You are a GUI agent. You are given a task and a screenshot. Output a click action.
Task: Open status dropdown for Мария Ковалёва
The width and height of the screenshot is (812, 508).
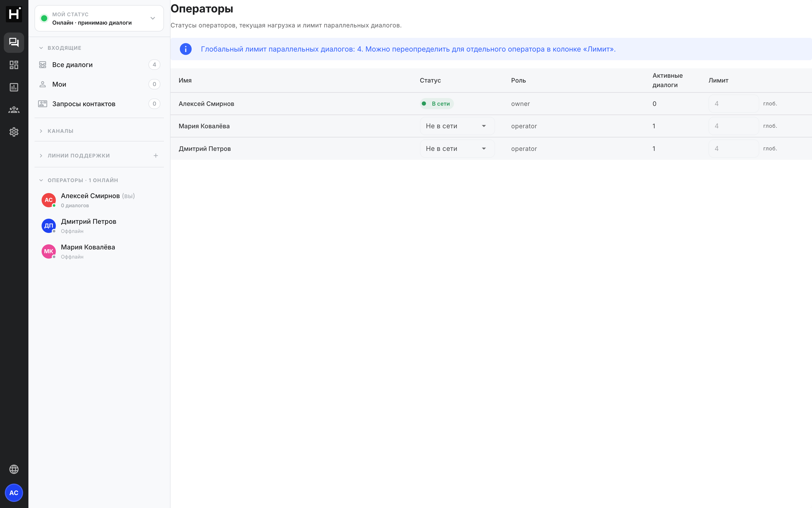457,126
